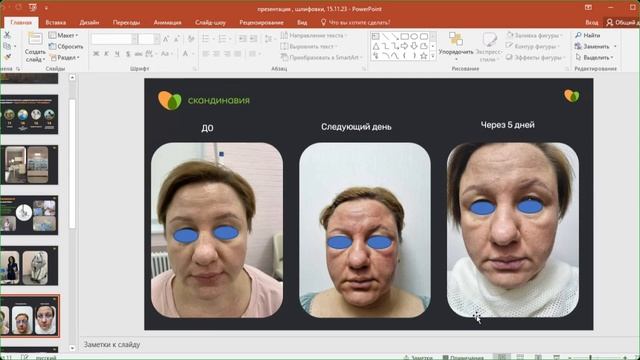Select the oval shape in gallery

pyautogui.click(x=414, y=37)
